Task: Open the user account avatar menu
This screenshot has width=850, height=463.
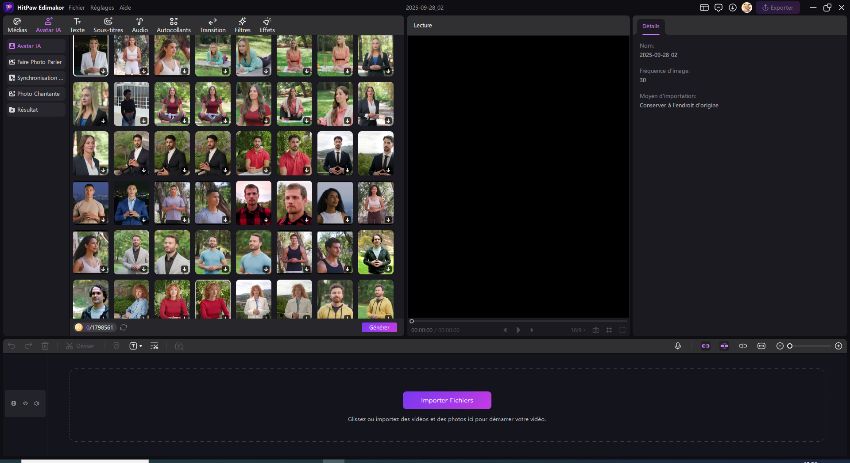Action: 746,7
